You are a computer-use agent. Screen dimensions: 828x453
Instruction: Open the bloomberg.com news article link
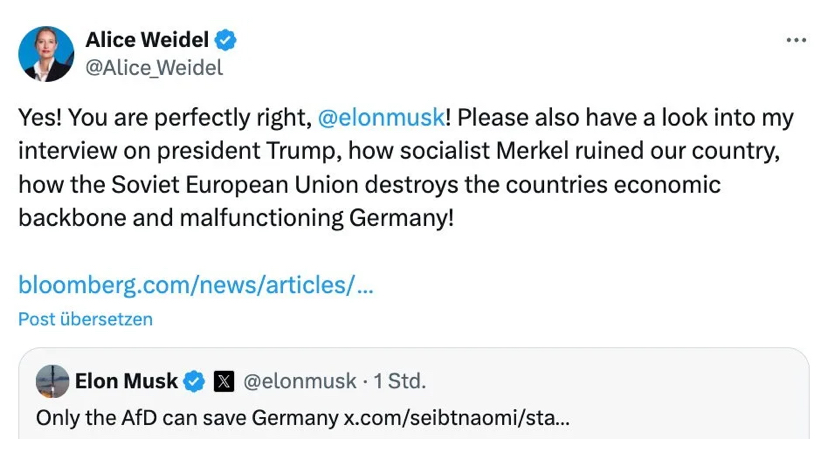(x=196, y=285)
